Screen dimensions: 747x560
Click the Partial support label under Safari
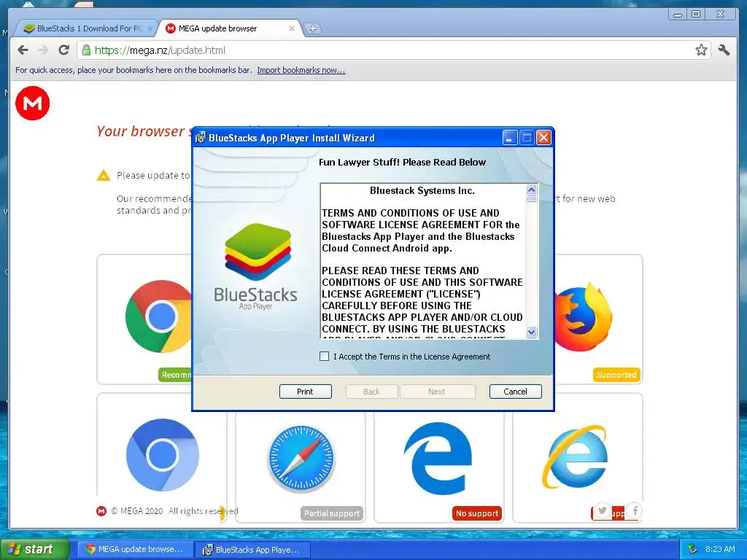(332, 513)
